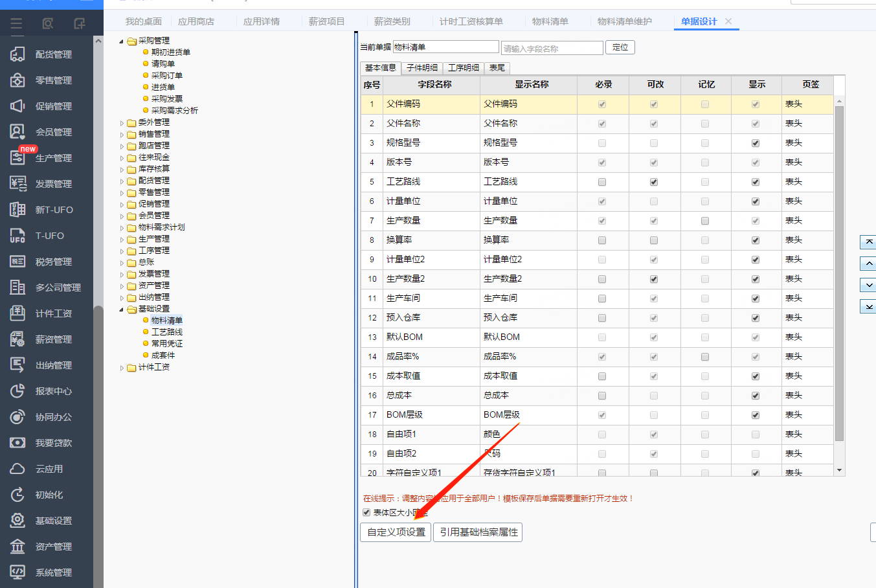Expand the 销售管理 tree folder

pos(121,134)
